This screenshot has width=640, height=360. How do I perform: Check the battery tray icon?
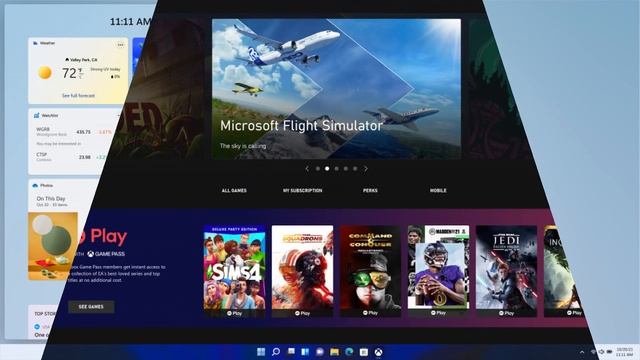609,352
